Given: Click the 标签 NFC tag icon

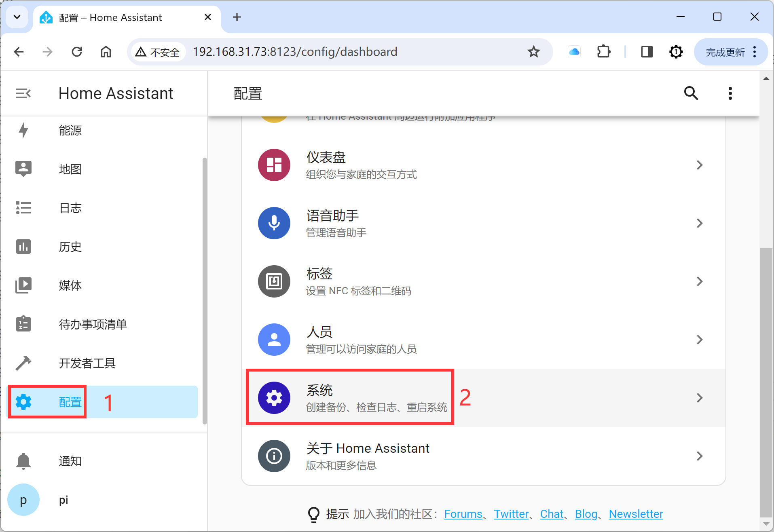Looking at the screenshot, I should click(x=274, y=281).
